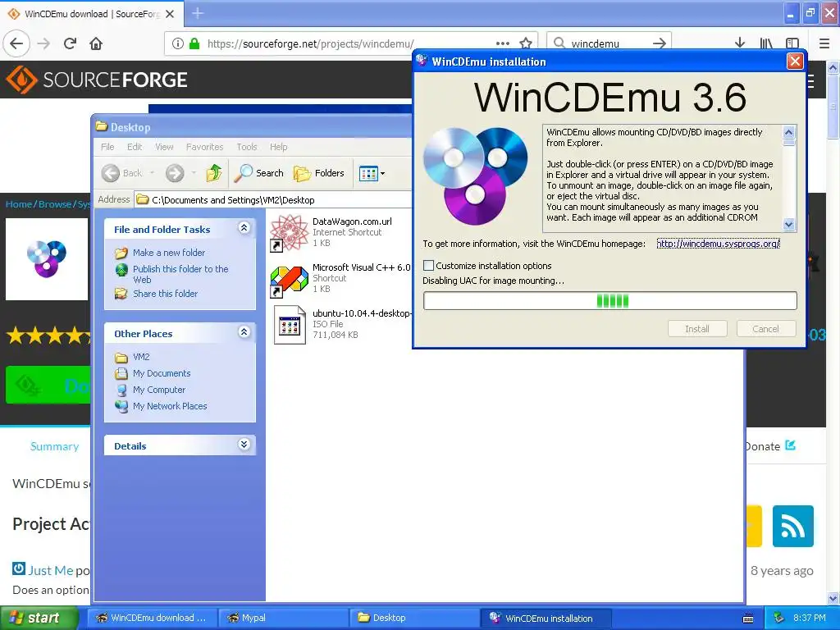
Task: Open My Network Places link
Action: point(170,406)
